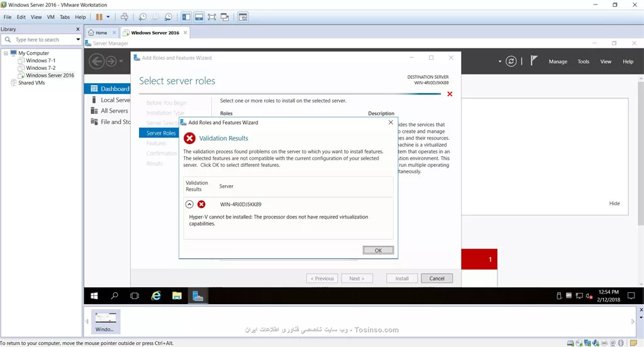Select the Windows Server 2016 thumbnail
Viewport: 644px width, 347px height.
click(105, 321)
